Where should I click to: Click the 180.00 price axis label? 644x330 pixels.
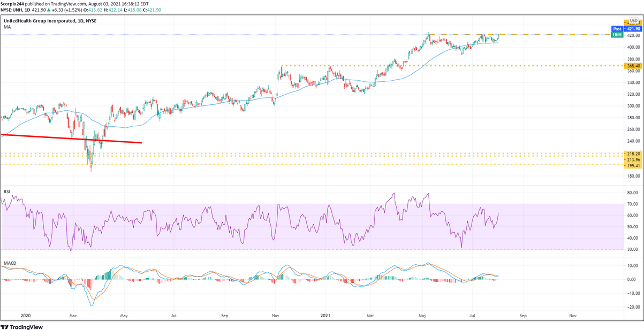coord(634,176)
